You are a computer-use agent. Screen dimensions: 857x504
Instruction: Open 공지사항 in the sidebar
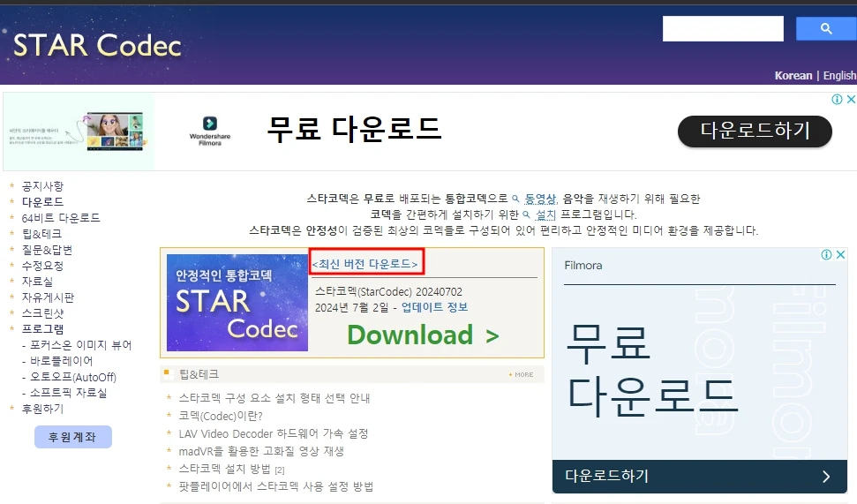[x=42, y=186]
